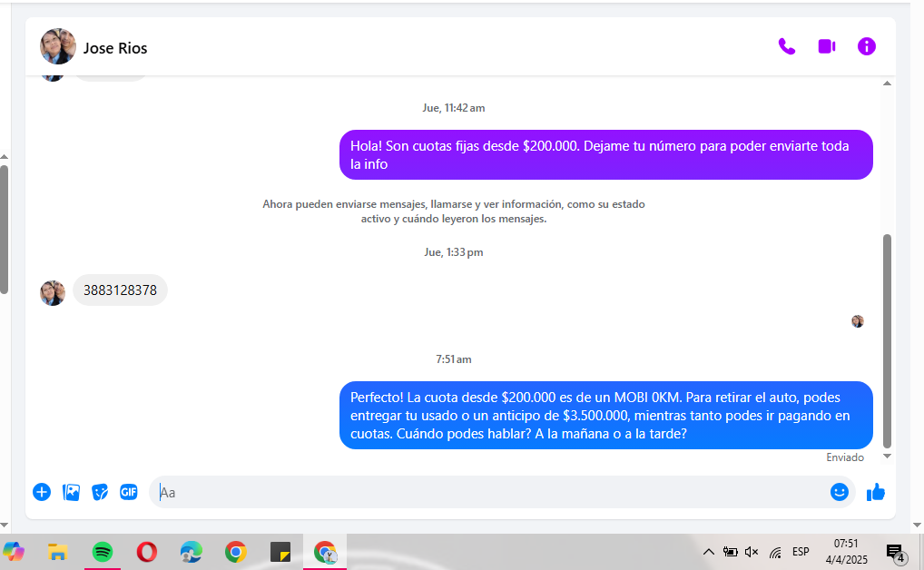Open the GIF picker

click(129, 492)
